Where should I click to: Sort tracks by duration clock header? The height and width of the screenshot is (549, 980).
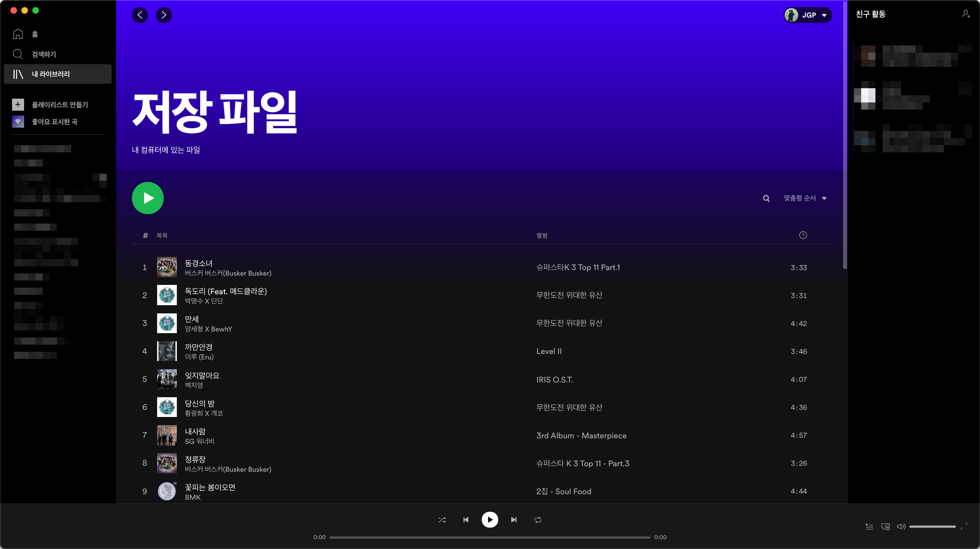803,235
